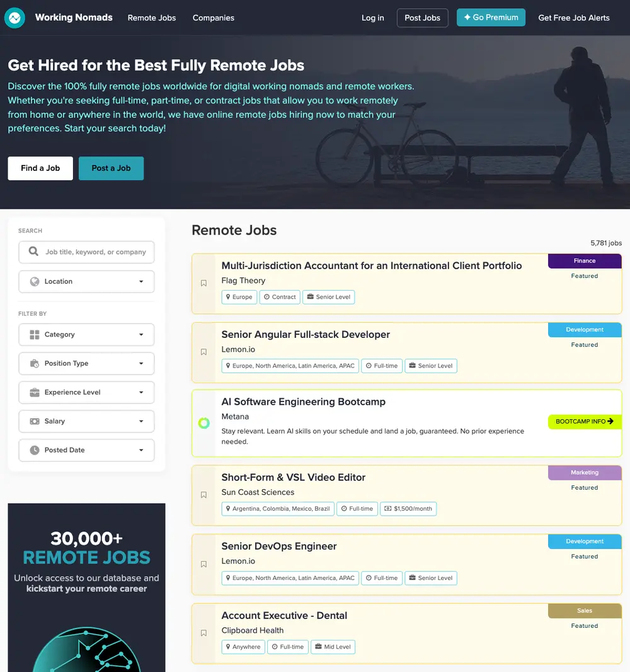Viewport: 630px width, 672px height.
Task: Click Senior Level tag on Accountant job
Action: 328,297
